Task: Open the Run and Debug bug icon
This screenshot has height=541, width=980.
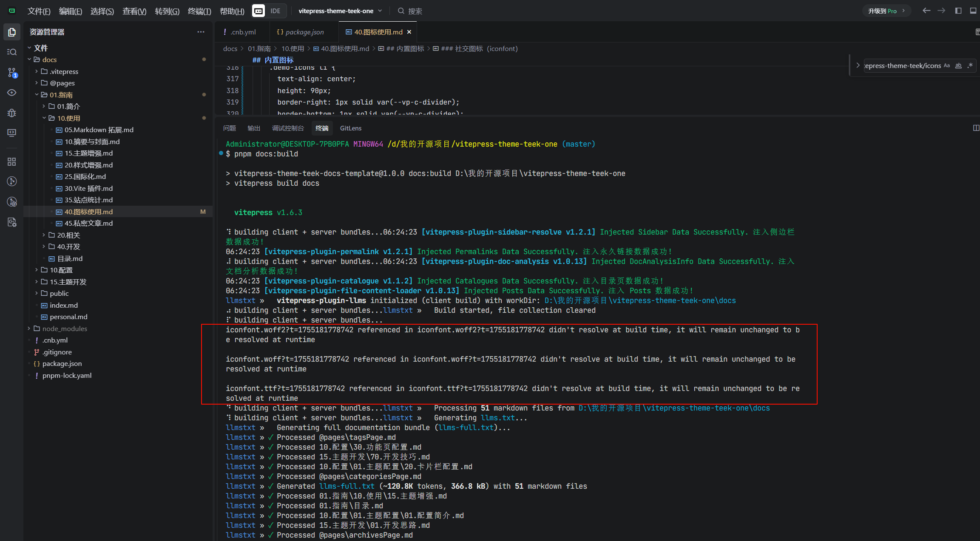Action: click(x=12, y=113)
